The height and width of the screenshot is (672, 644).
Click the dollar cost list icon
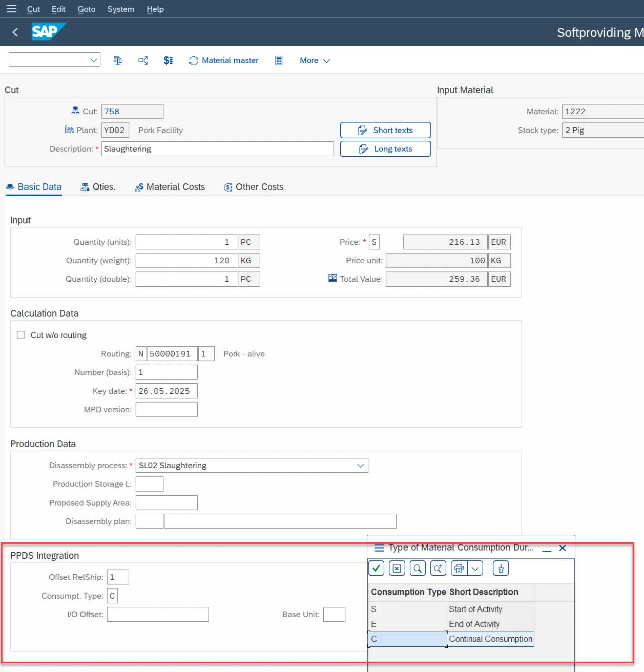(168, 61)
